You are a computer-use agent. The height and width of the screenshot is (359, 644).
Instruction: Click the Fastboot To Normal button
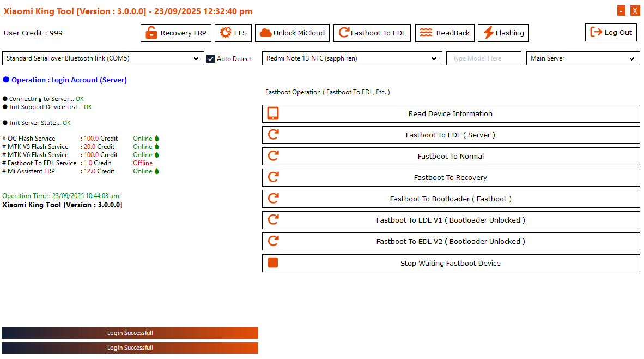pyautogui.click(x=450, y=156)
